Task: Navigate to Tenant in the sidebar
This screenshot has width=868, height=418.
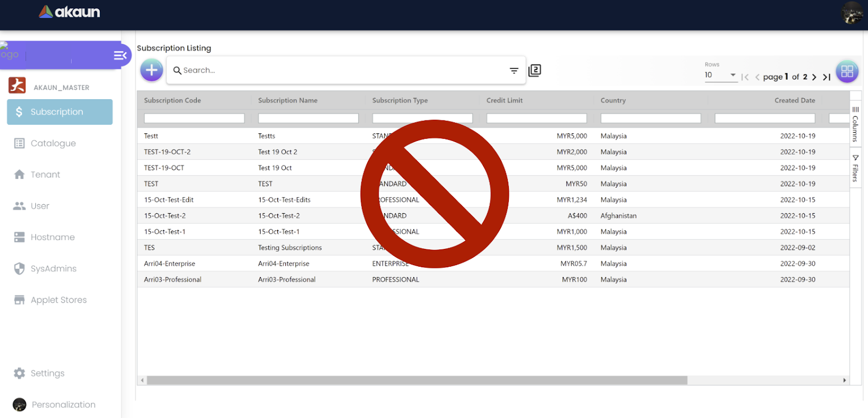Action: (x=45, y=175)
